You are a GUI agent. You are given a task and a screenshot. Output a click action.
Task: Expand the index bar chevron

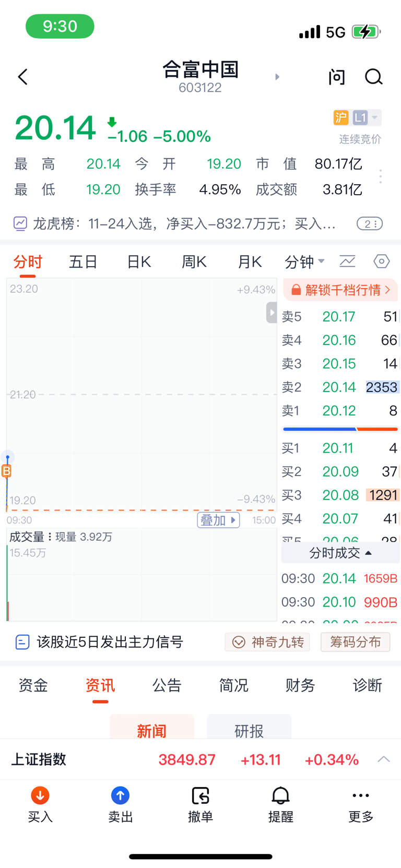click(x=384, y=759)
